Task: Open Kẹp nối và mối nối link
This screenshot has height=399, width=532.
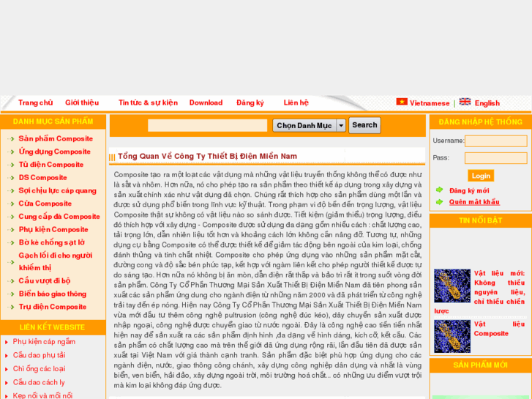Action: (42, 396)
